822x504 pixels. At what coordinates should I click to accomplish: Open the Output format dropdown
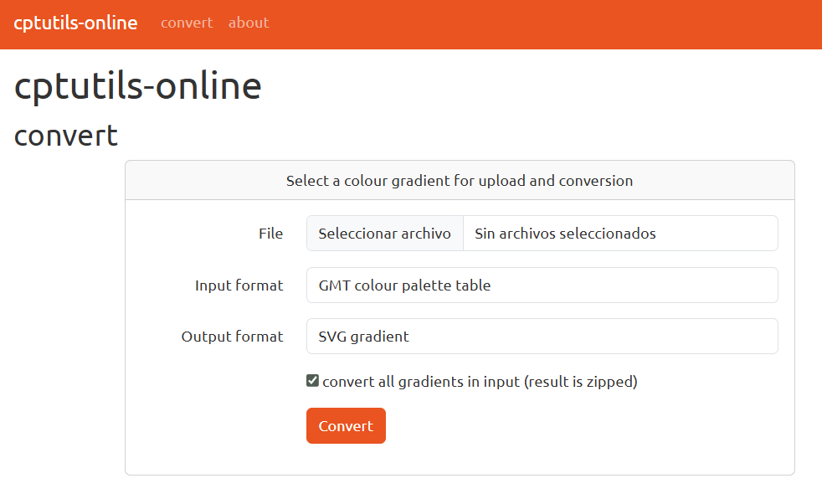click(542, 337)
